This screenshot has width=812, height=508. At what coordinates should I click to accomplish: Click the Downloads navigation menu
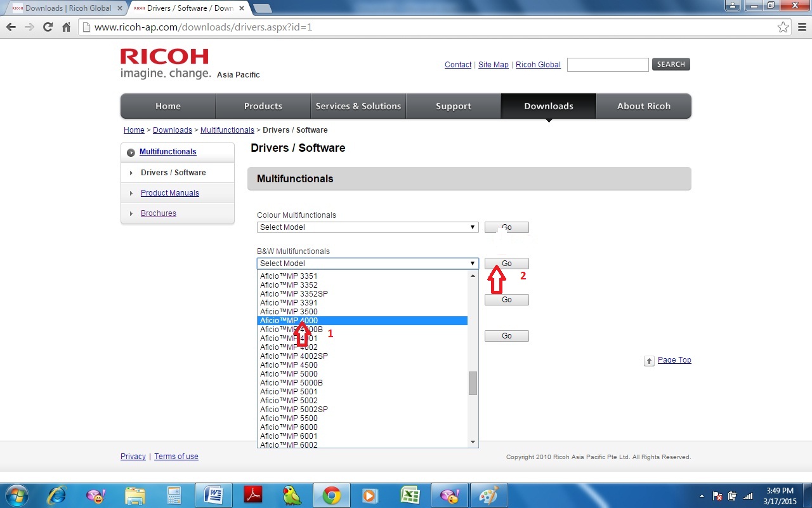549,106
